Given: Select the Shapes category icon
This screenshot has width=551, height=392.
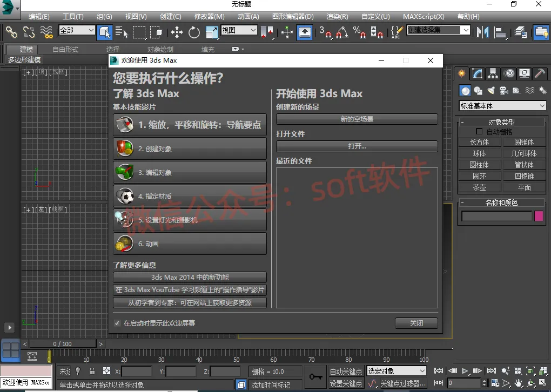Looking at the screenshot, I should point(478,91).
